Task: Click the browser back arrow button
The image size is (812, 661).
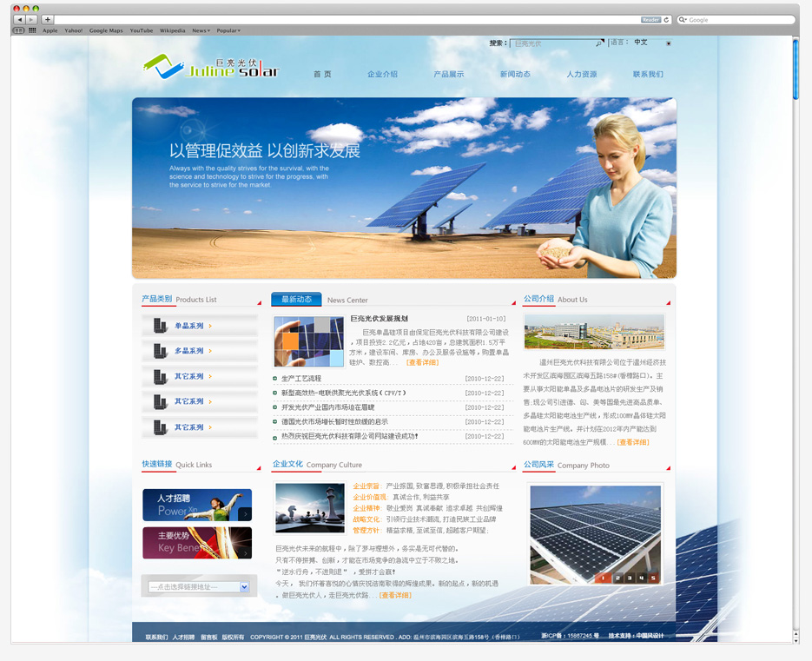Action: pyautogui.click(x=19, y=19)
